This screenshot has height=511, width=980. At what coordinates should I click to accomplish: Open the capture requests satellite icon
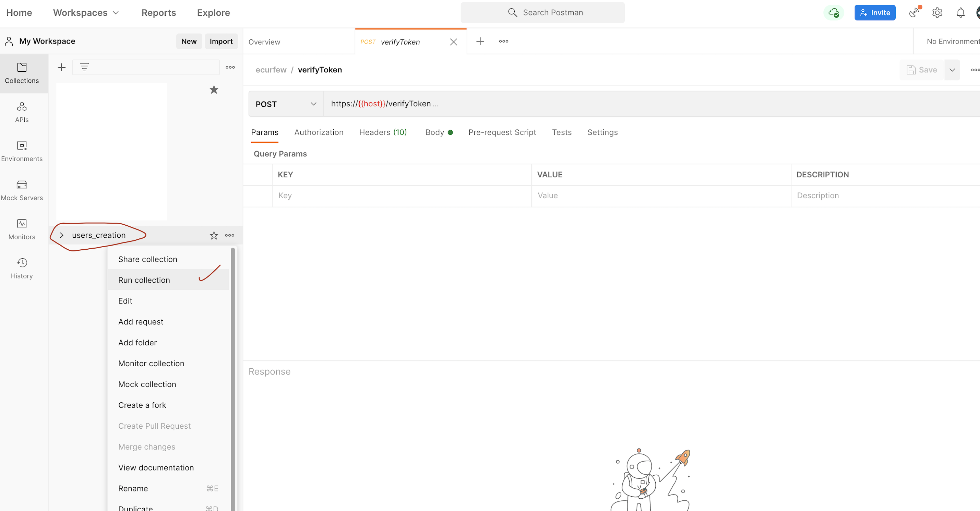pos(914,13)
